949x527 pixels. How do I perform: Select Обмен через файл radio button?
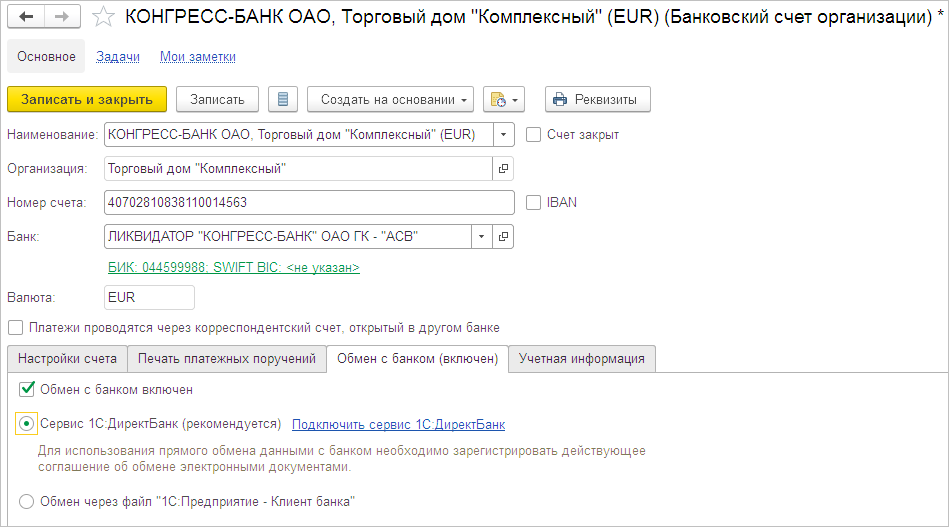pyautogui.click(x=26, y=502)
